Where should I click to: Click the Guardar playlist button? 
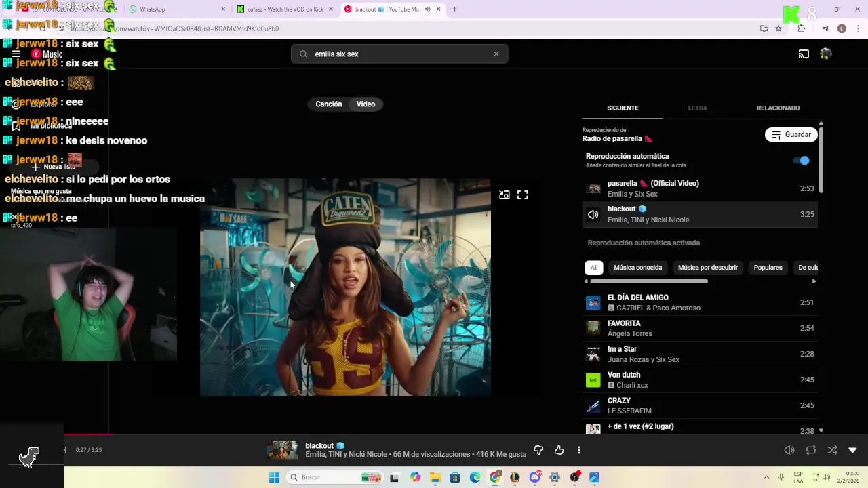coord(791,135)
